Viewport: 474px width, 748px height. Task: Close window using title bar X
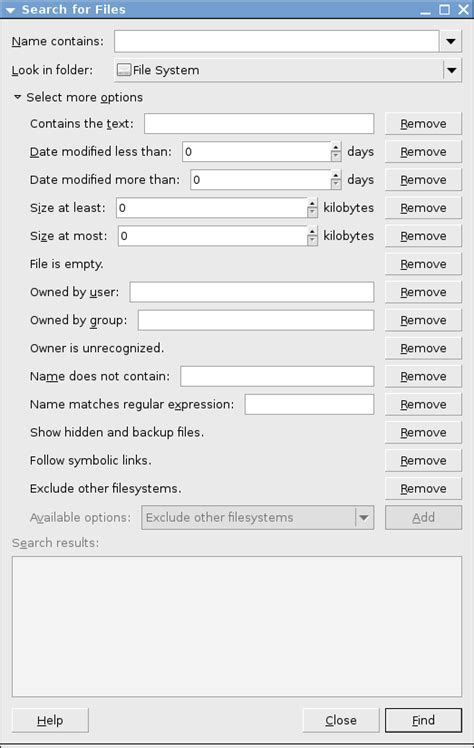[464, 10]
